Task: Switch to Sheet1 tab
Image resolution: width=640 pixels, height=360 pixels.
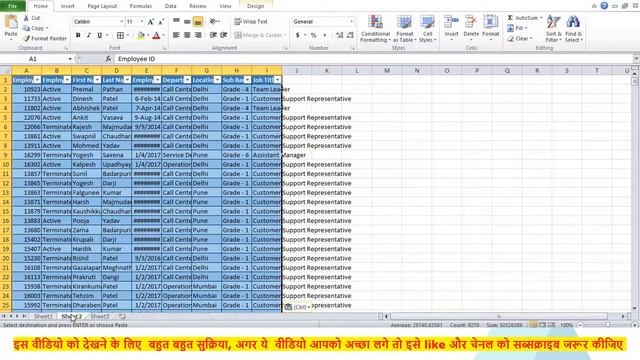Action: (x=43, y=317)
